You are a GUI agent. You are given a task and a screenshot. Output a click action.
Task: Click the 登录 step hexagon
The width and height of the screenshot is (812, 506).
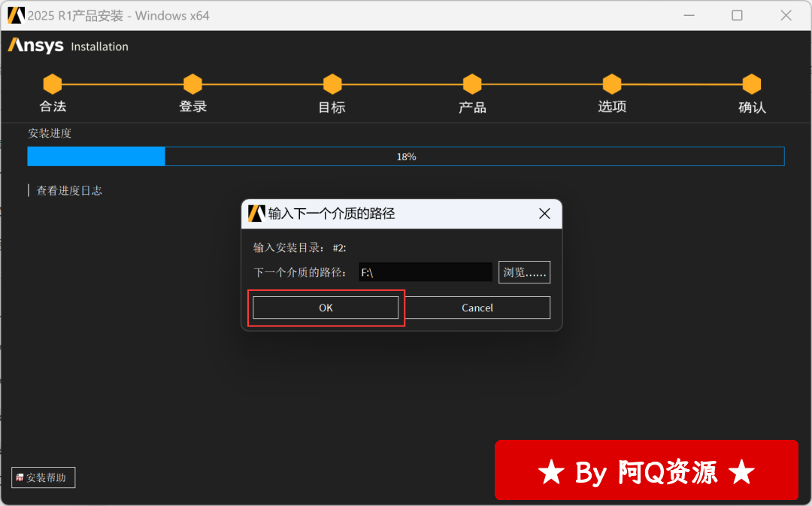click(192, 84)
